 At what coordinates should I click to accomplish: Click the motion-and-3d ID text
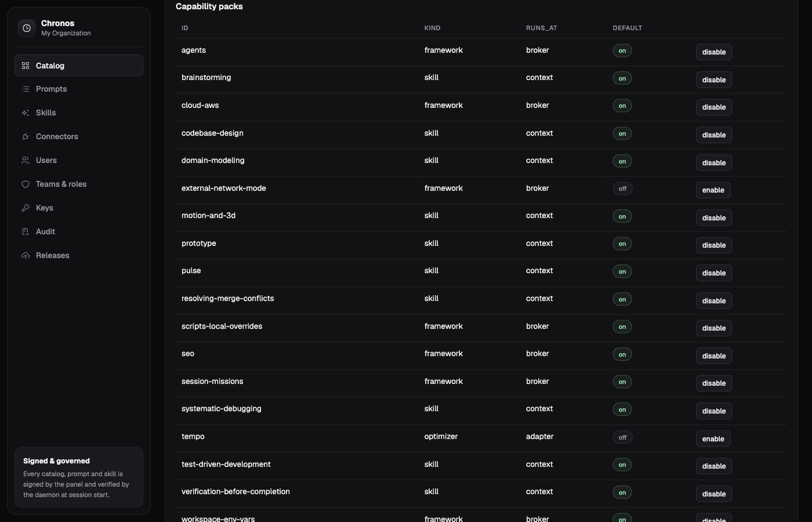click(x=208, y=216)
